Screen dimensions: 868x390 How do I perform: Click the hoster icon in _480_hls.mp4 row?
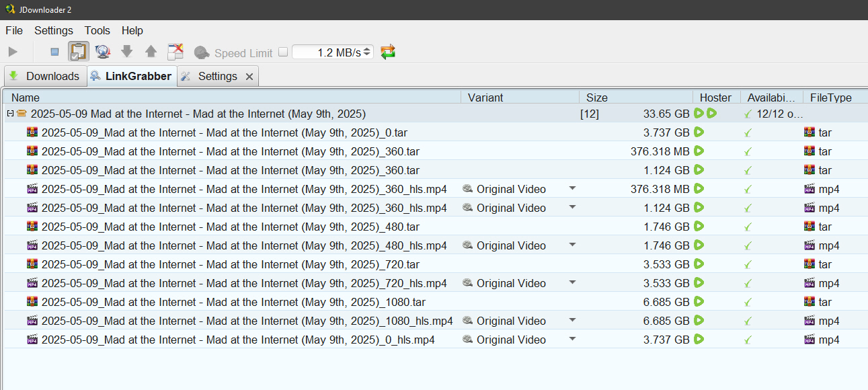pos(699,245)
